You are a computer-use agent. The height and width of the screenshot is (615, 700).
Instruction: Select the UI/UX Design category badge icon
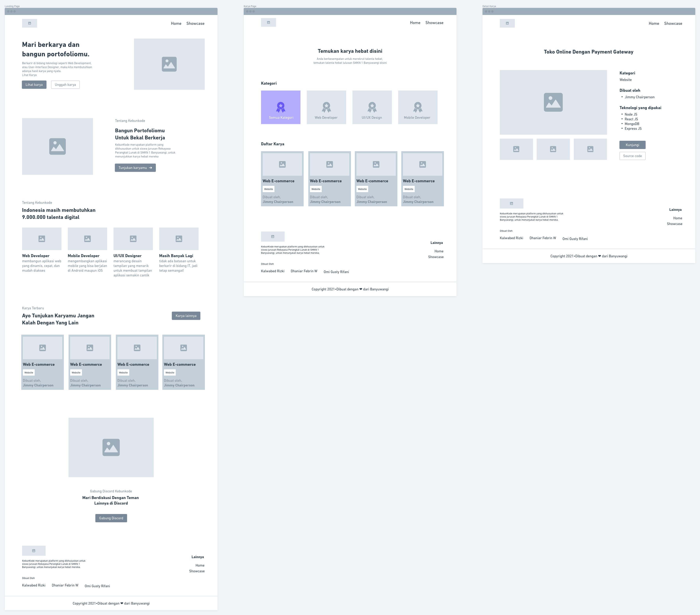(x=372, y=107)
